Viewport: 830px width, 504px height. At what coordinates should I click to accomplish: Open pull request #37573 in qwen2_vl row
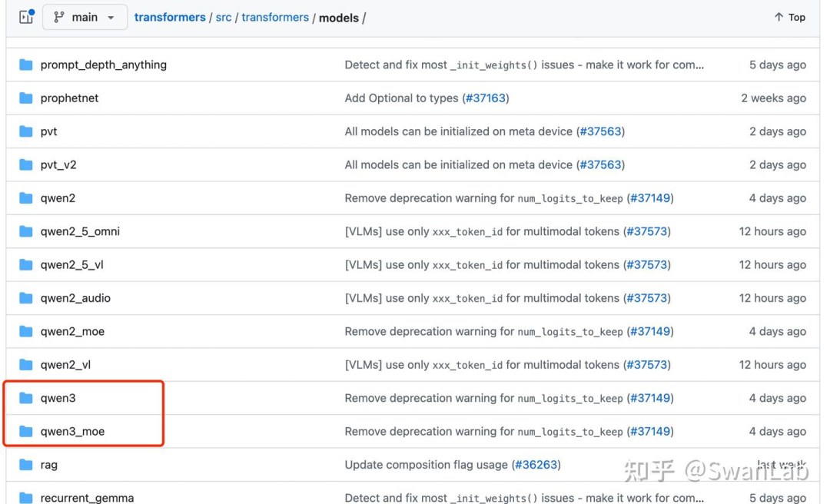647,365
